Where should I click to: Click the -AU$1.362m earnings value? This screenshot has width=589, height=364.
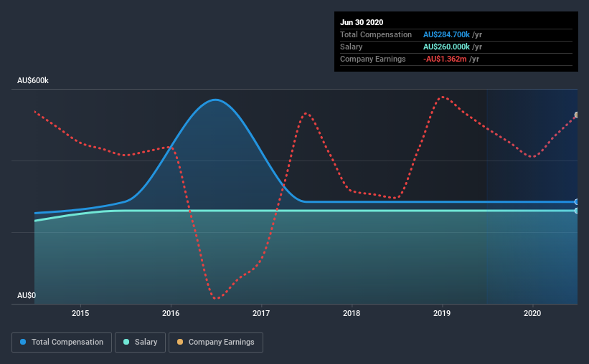445,59
